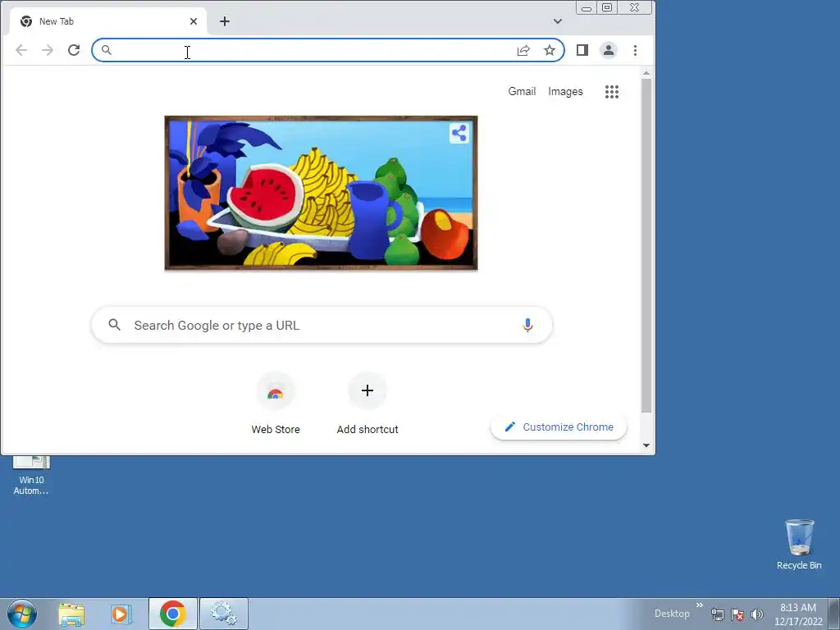This screenshot has width=840, height=630.
Task: Open Gmail link
Action: coord(522,92)
